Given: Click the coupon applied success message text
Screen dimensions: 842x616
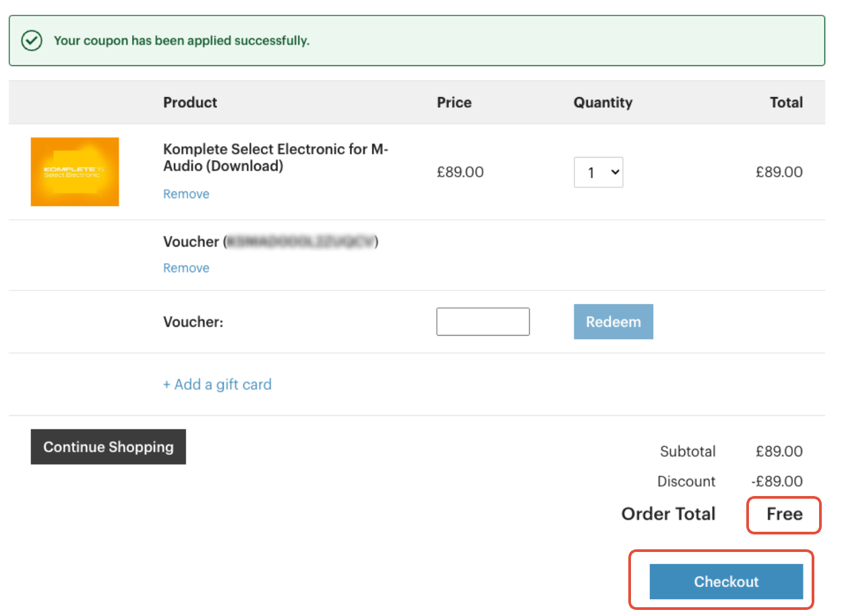Looking at the screenshot, I should [181, 40].
